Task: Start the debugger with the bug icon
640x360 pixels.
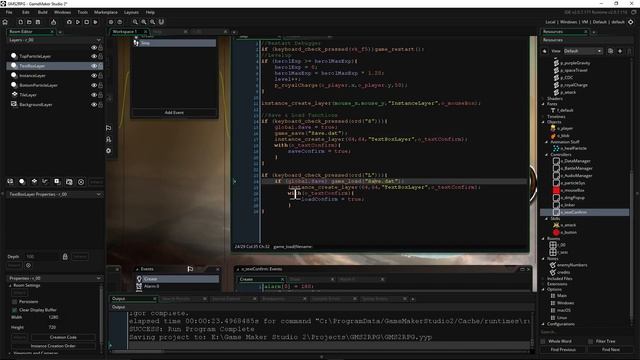Action: 69,22
